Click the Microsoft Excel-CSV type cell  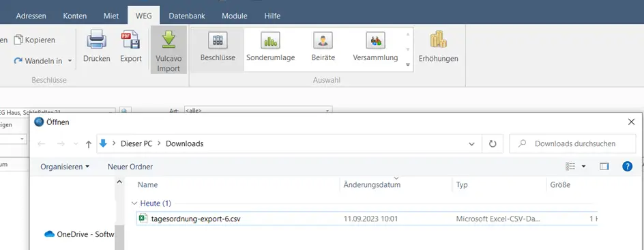(x=498, y=219)
